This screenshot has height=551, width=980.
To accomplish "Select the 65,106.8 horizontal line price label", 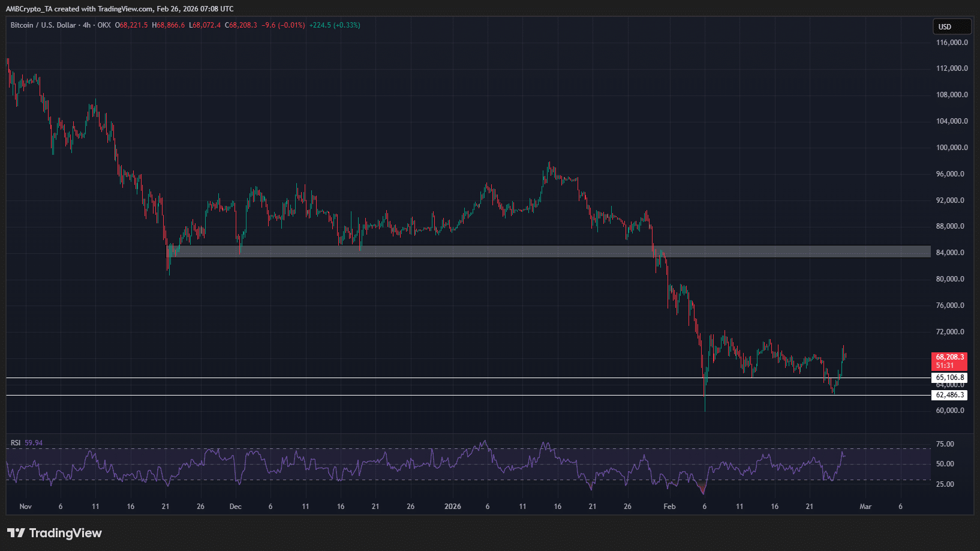I will [x=949, y=378].
